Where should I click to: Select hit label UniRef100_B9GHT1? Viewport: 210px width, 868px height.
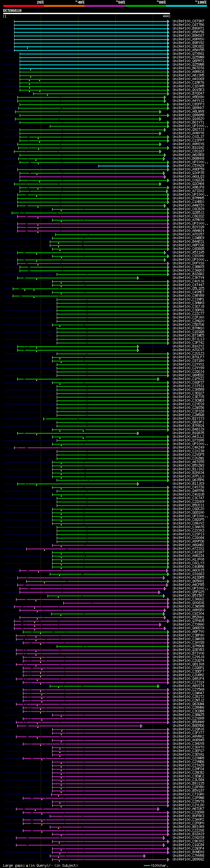click(x=188, y=29)
